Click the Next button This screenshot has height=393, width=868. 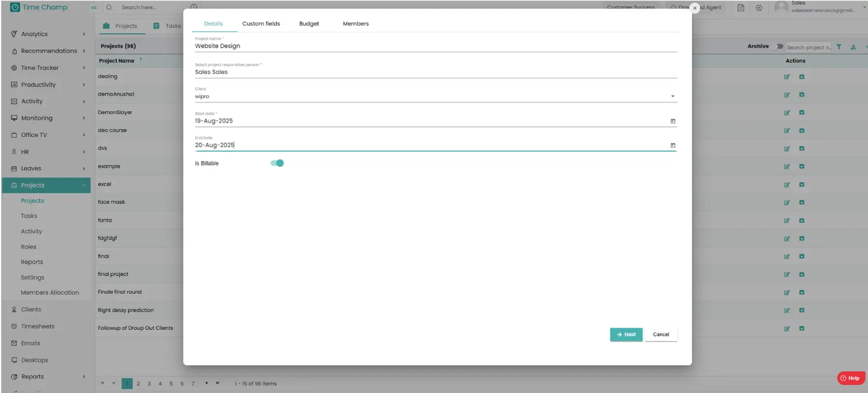pyautogui.click(x=626, y=334)
